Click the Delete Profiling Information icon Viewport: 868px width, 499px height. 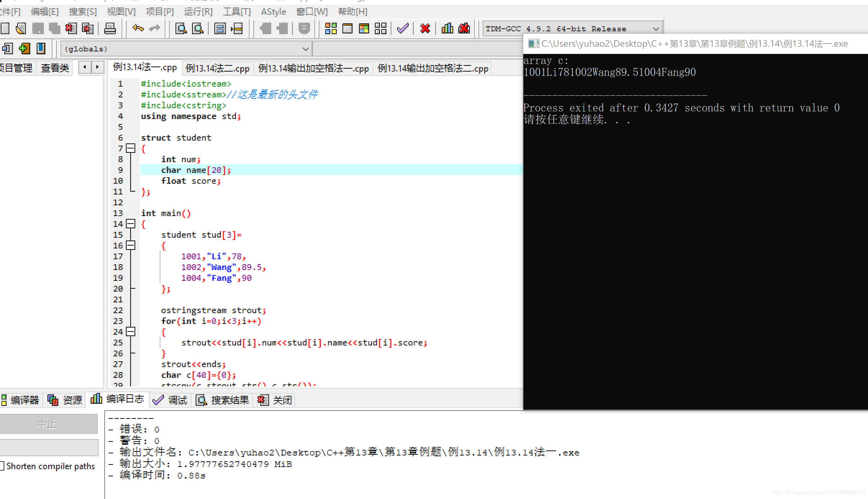click(x=464, y=28)
